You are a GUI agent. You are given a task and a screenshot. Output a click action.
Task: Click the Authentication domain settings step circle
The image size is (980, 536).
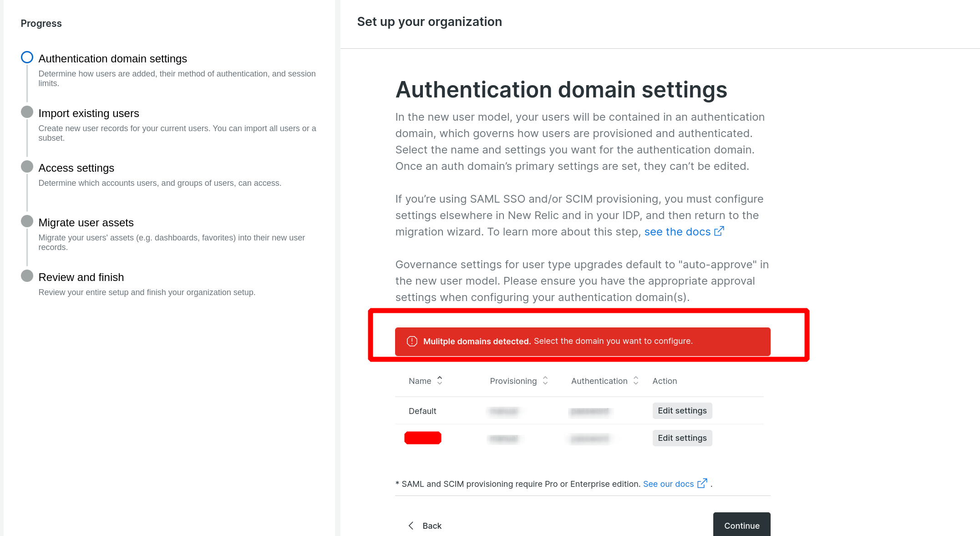click(x=27, y=57)
